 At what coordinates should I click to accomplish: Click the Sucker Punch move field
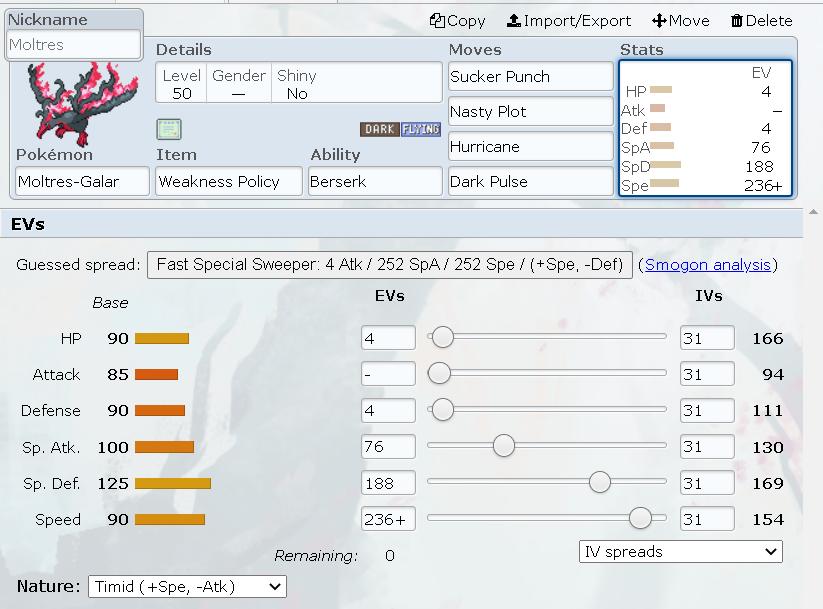tap(531, 77)
